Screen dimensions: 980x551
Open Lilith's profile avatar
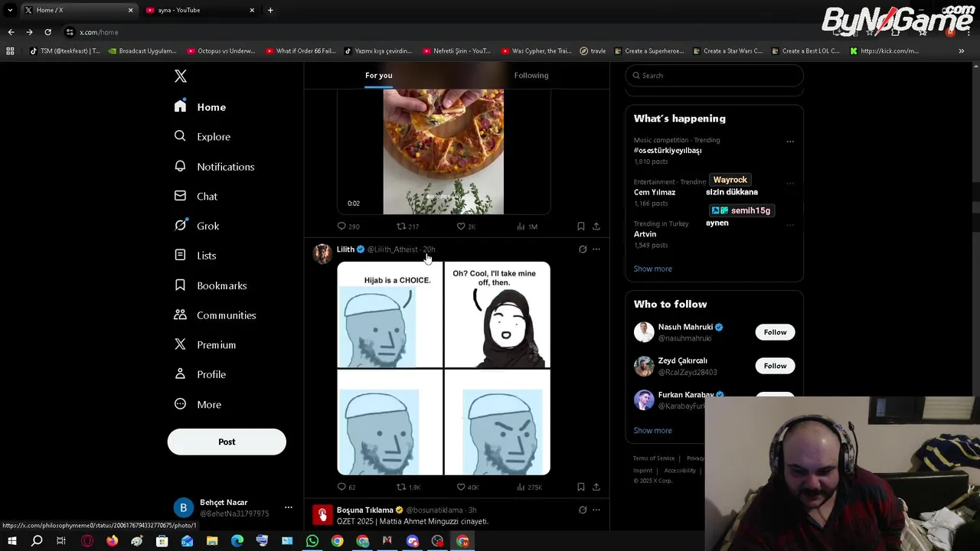pos(322,253)
